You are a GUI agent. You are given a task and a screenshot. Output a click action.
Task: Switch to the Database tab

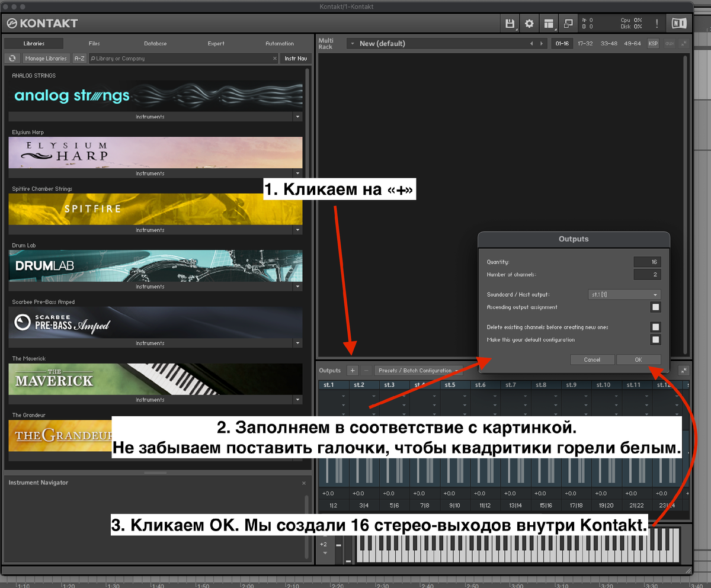point(155,43)
